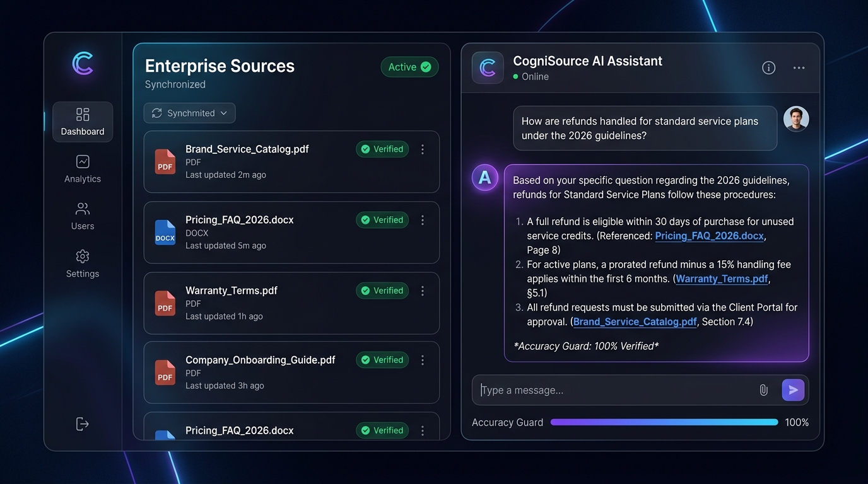The width and height of the screenshot is (868, 484).
Task: Open the three-dot menu for Brand_Service_Catalog.pdf
Action: tap(423, 149)
